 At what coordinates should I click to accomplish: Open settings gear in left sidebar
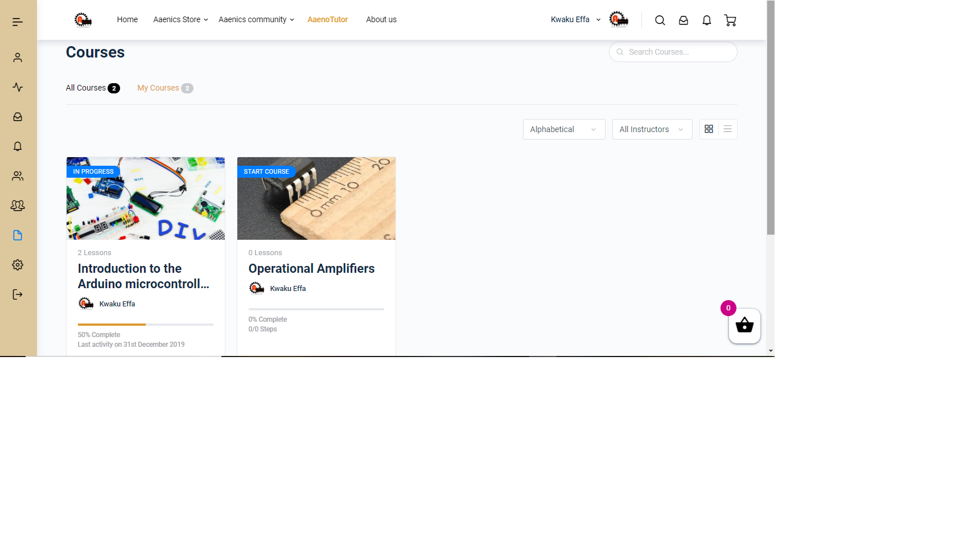point(18,265)
